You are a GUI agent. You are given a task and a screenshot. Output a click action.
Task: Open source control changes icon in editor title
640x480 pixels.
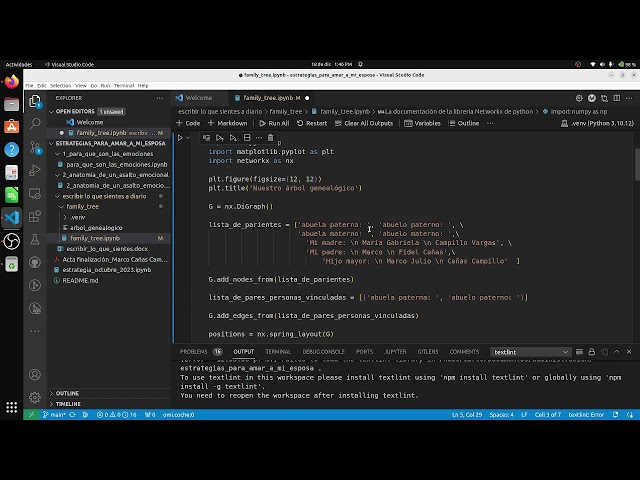click(604, 98)
